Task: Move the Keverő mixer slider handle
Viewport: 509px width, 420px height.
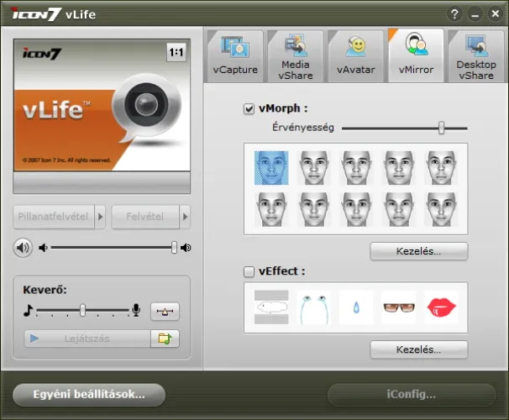Action: click(x=83, y=310)
